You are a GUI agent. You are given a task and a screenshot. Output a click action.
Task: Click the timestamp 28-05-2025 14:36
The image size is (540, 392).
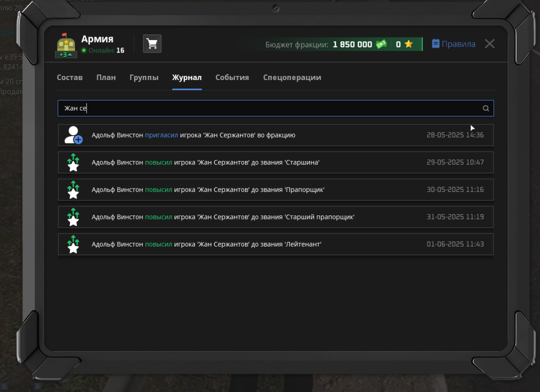click(455, 135)
